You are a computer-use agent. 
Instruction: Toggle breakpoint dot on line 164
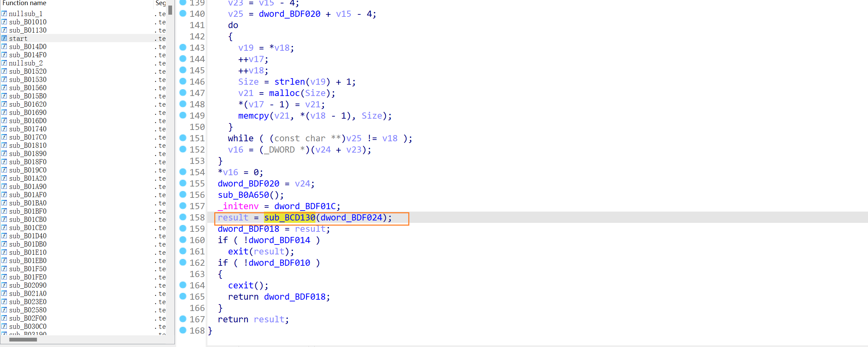183,285
